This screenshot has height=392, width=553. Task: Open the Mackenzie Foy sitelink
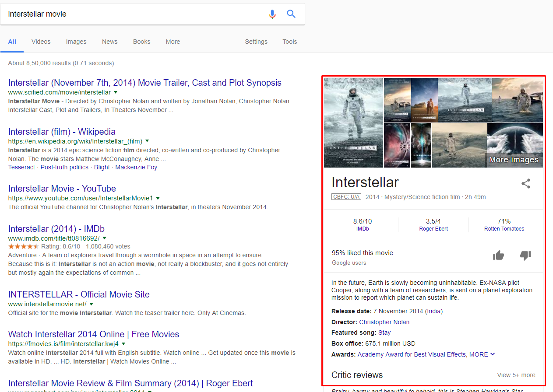pyautogui.click(x=136, y=167)
